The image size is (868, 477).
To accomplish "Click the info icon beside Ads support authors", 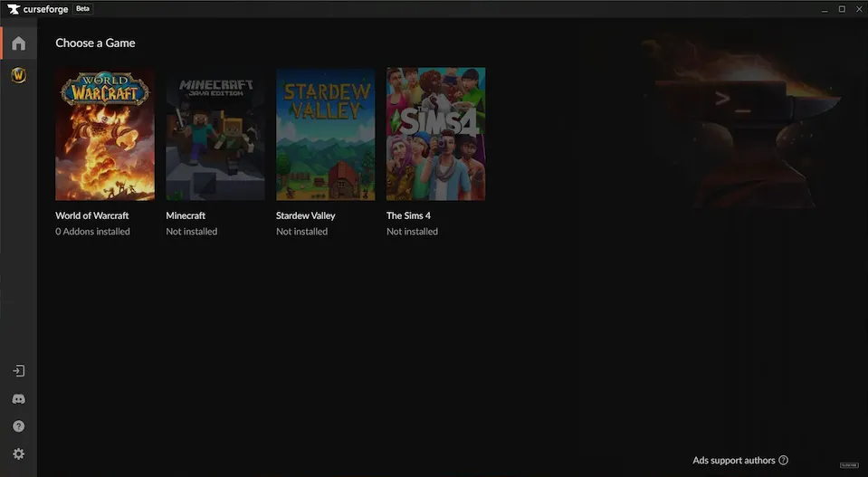I will (784, 461).
